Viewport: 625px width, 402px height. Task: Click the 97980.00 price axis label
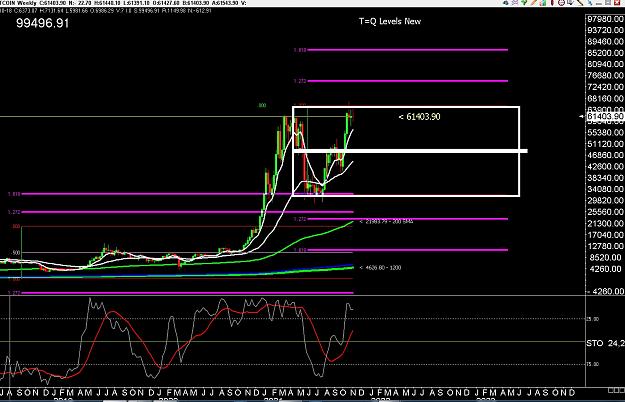pyautogui.click(x=605, y=19)
